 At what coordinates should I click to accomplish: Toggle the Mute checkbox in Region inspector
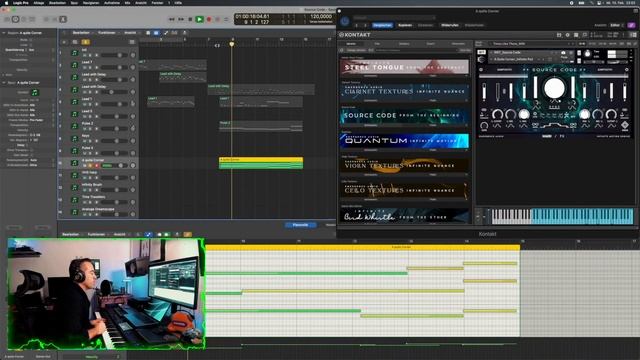31,40
